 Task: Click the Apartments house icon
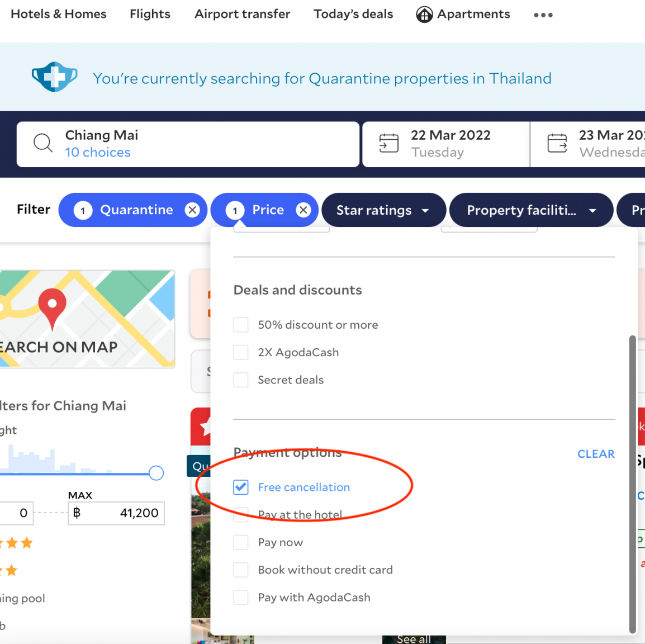(424, 15)
